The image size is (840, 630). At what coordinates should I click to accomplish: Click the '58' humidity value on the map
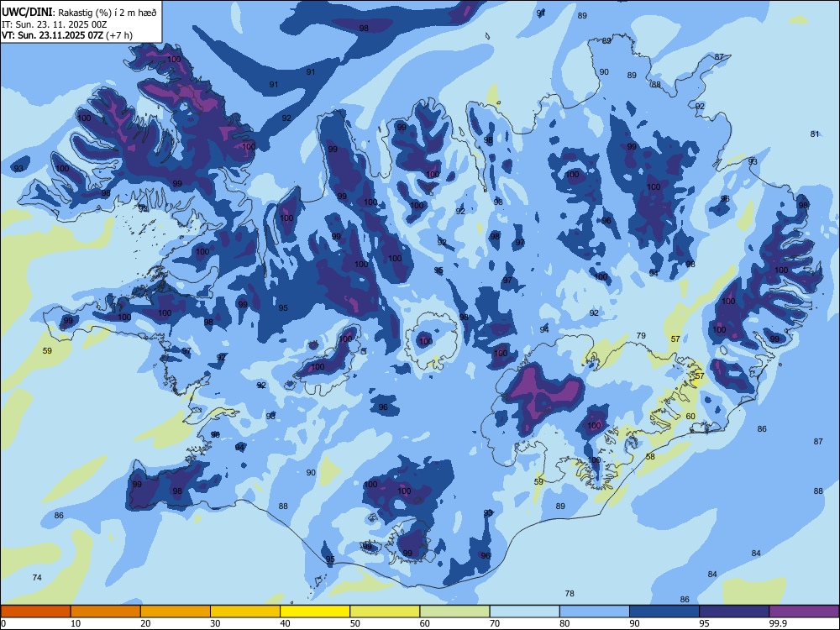(650, 456)
